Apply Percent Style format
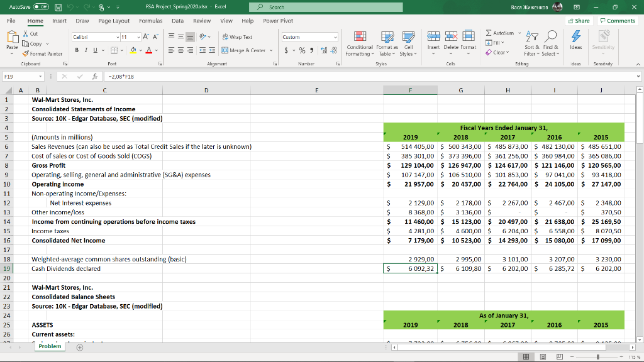Image resolution: width=644 pixels, height=362 pixels. click(x=302, y=50)
